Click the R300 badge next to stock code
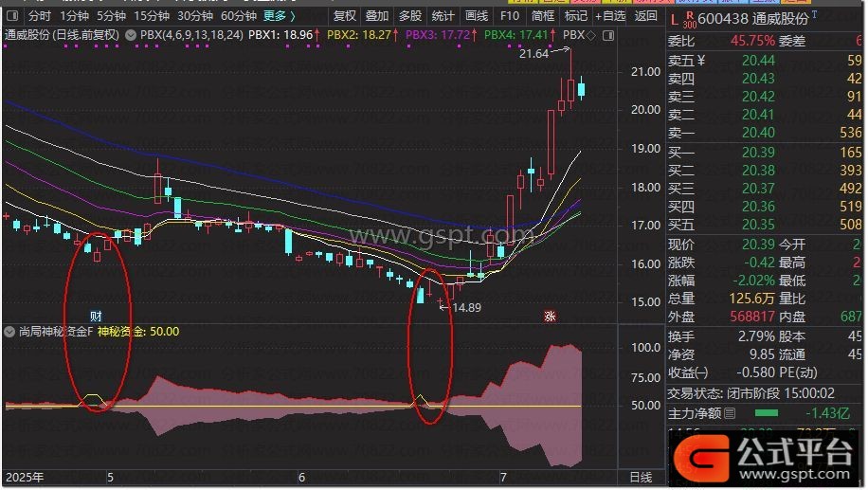Viewport: 868px width, 490px height. 689,18
